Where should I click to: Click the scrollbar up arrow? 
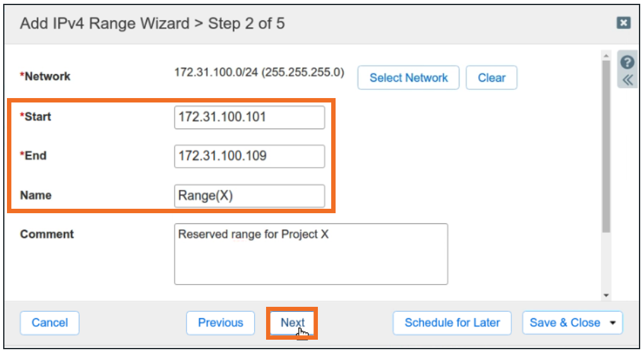[x=607, y=56]
